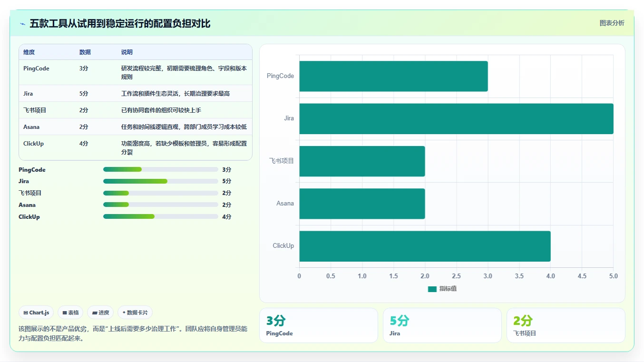The height and width of the screenshot is (362, 644).
Task: Click the footer note starting '该图展示的不是产品优劣'
Action: click(x=133, y=333)
